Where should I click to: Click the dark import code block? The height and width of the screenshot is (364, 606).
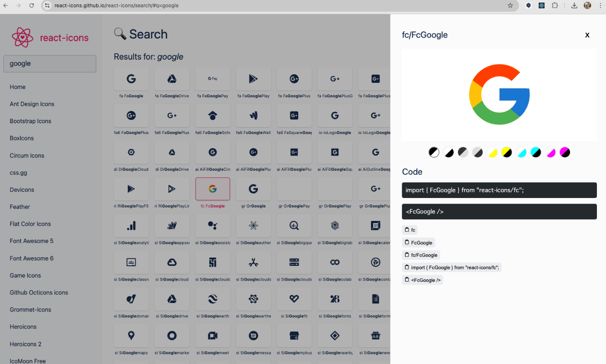[499, 190]
